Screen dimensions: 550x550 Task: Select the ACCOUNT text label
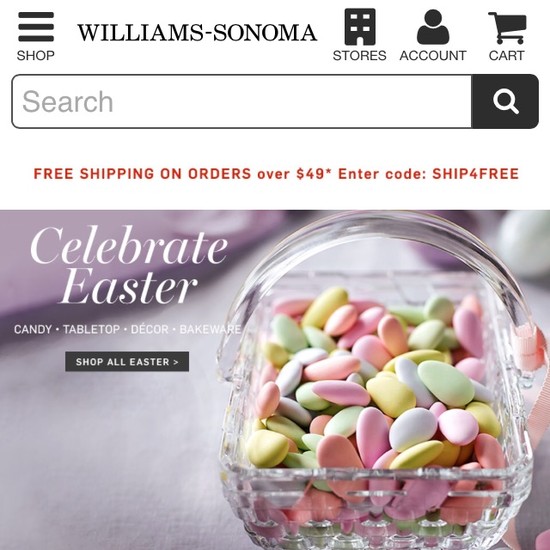coord(433,55)
